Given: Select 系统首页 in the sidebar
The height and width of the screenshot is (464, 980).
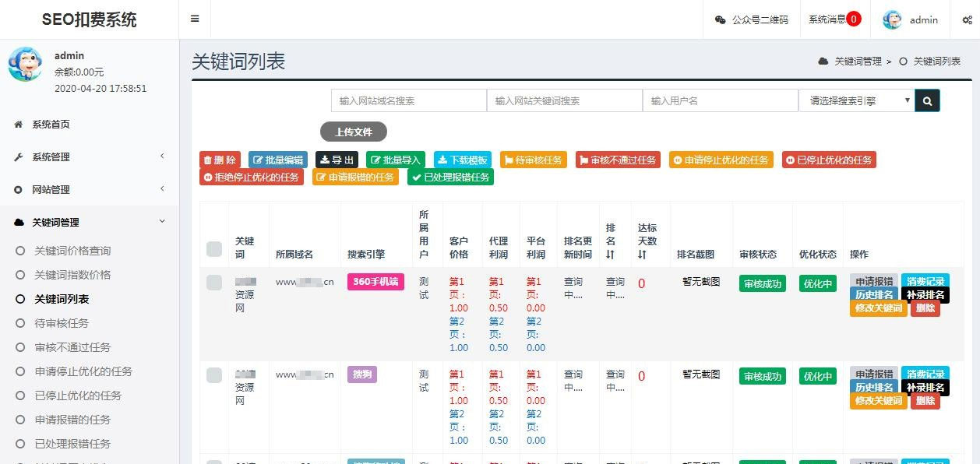Looking at the screenshot, I should point(49,124).
